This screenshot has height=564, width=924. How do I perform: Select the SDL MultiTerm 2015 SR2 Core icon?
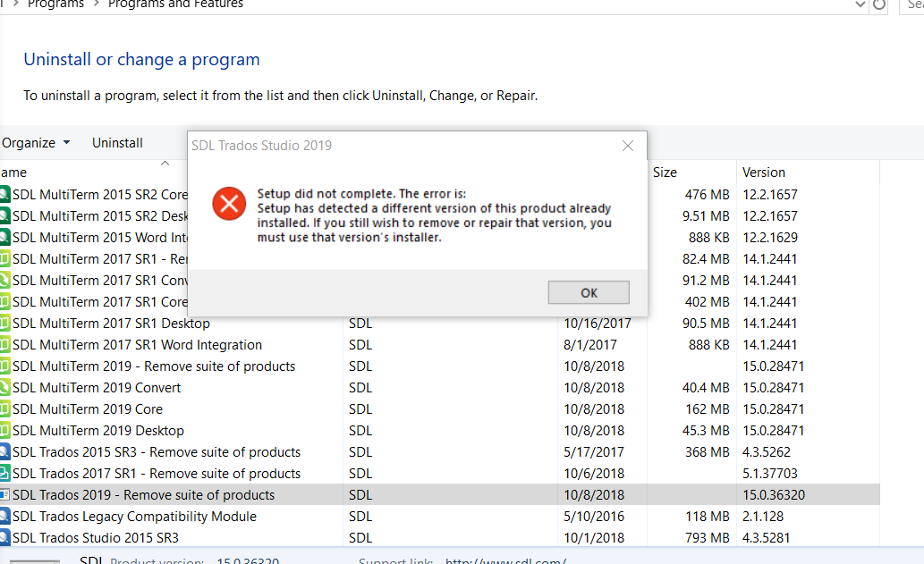click(4, 194)
